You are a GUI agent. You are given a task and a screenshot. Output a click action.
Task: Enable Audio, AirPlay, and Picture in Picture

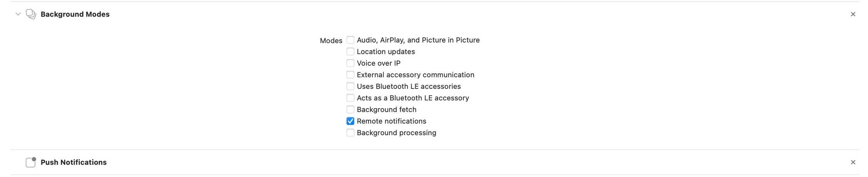coord(350,40)
